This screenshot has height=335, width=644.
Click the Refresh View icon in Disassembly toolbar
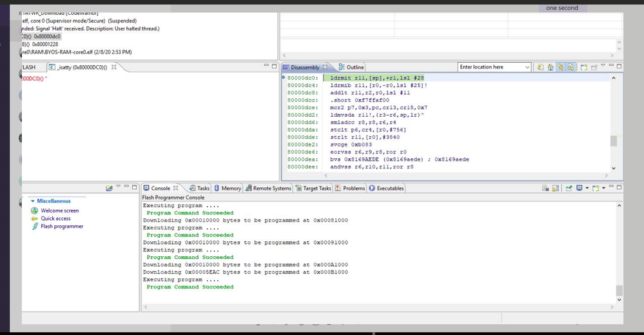tap(540, 67)
